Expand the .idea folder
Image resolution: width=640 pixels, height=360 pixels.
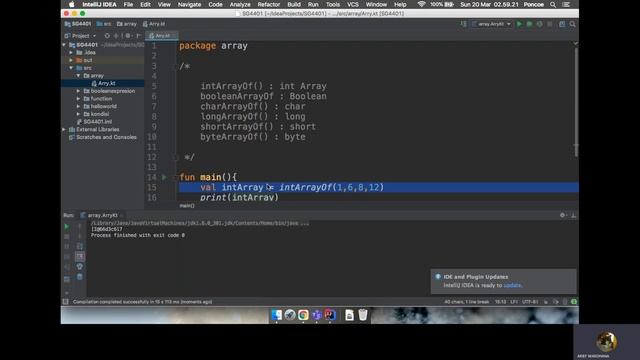(x=71, y=52)
